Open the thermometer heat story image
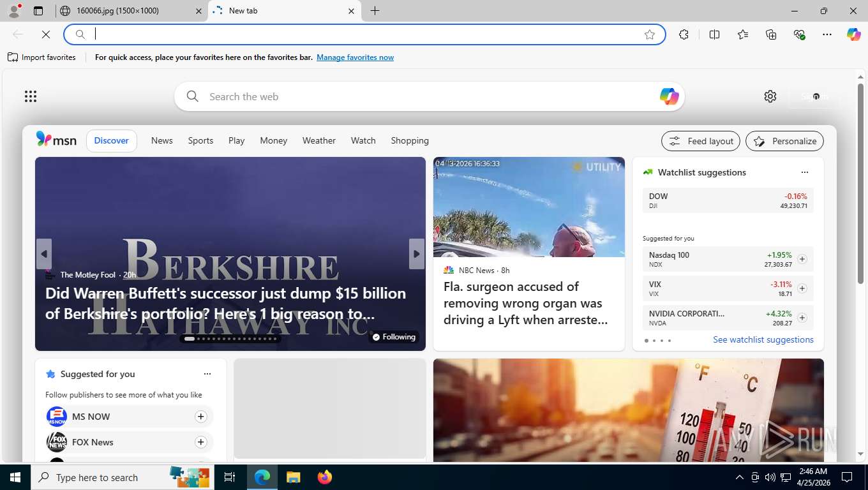The image size is (868, 490). [629, 410]
